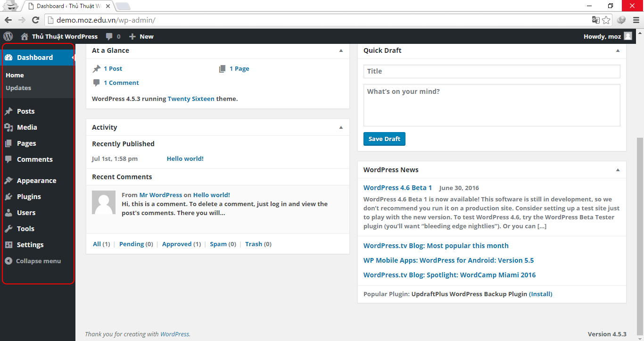
Task: Collapse the Activity panel
Action: [341, 127]
